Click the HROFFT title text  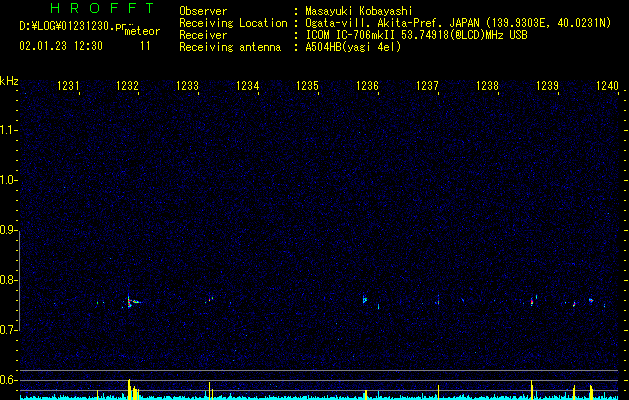pyautogui.click(x=102, y=8)
